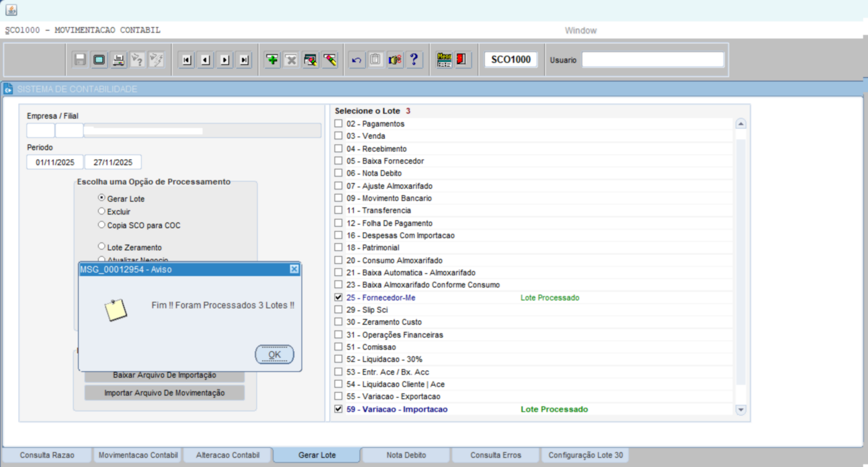
Task: Enable the 02 - Pagamentos checkbox
Action: 339,124
